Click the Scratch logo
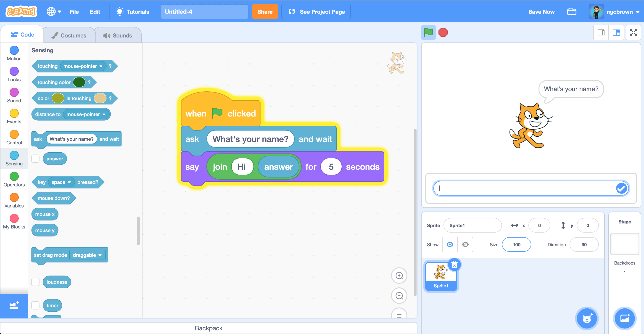Viewport: 644px width, 334px height. (21, 11)
